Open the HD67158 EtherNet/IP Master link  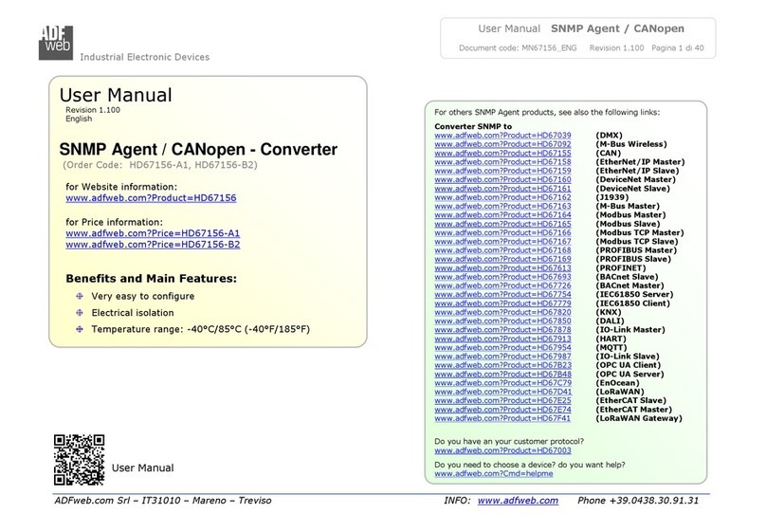[x=502, y=162]
